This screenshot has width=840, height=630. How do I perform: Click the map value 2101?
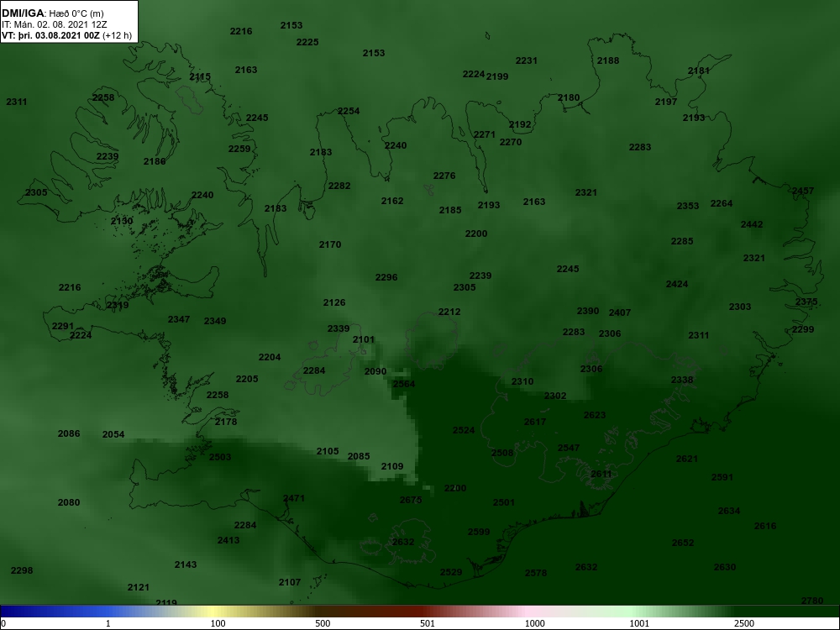pos(364,339)
